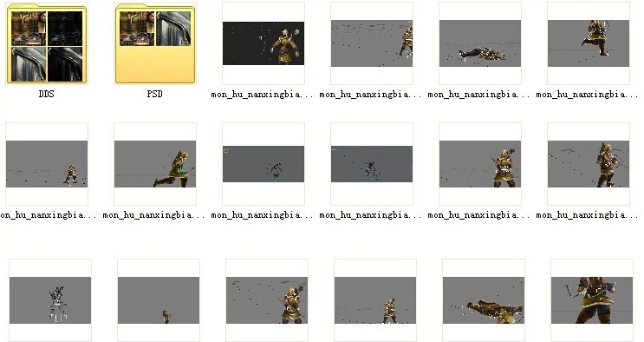Open the PSD folder icon
This screenshot has height=342, width=644.
pyautogui.click(x=155, y=43)
